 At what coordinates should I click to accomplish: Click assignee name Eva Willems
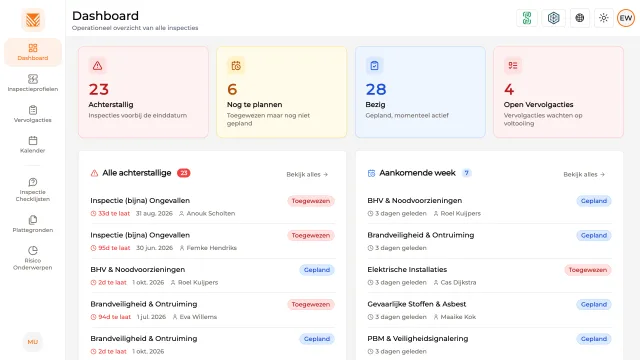click(198, 317)
